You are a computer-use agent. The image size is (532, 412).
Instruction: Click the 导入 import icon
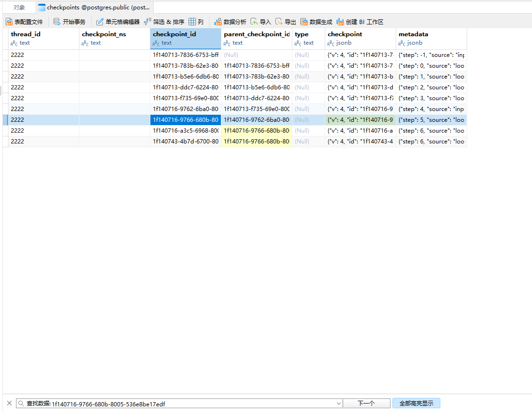[x=254, y=22]
